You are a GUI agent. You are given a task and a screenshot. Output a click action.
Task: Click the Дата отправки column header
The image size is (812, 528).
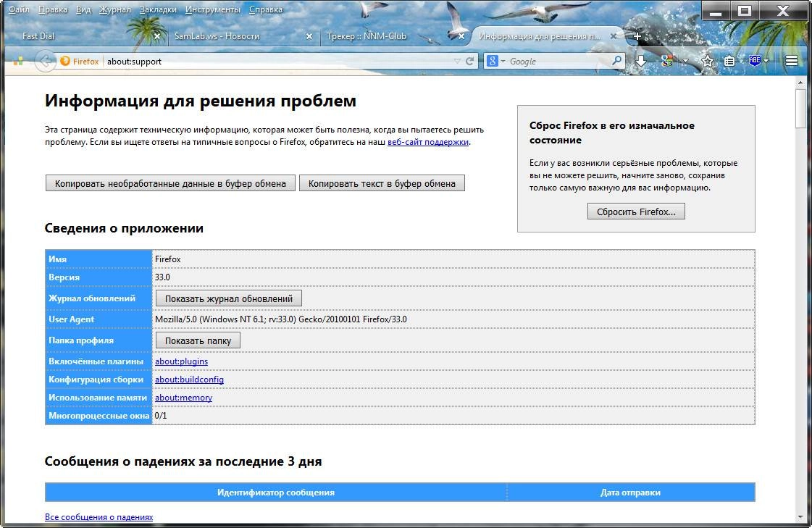630,493
